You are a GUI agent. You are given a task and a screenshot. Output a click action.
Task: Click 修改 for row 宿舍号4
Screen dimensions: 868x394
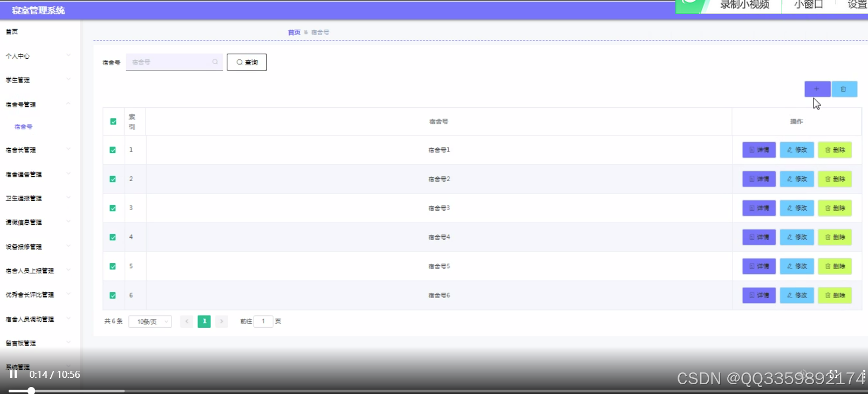click(797, 237)
